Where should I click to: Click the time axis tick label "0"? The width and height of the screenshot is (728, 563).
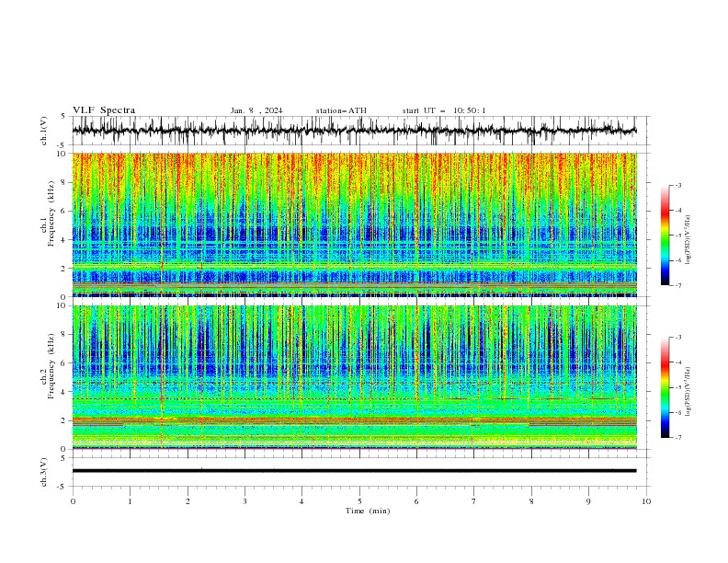(73, 501)
